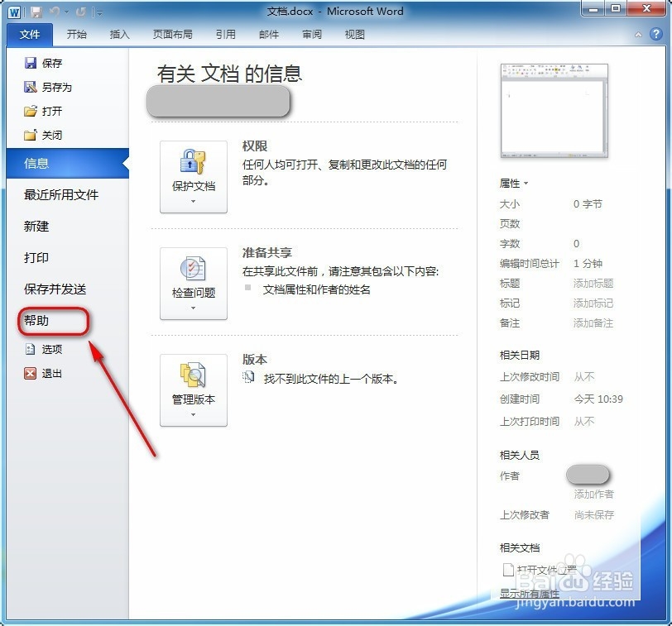
Task: Click the 版本 heading
Action: pos(255,359)
